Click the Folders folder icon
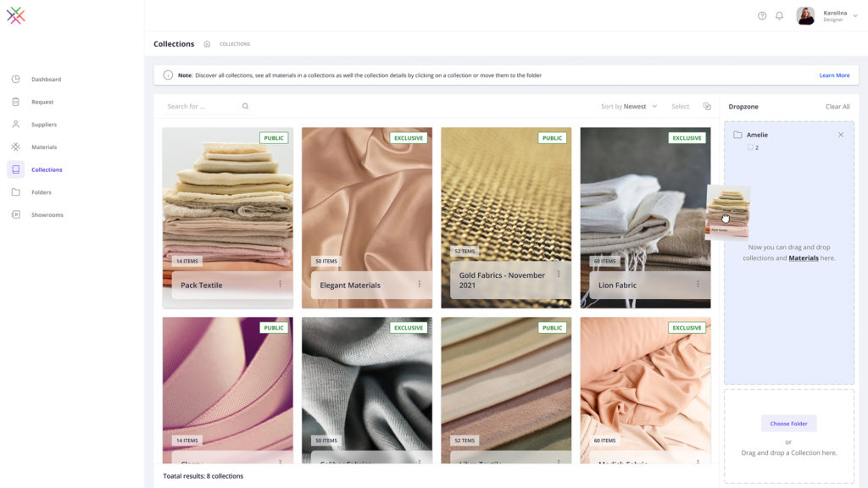 (x=15, y=192)
